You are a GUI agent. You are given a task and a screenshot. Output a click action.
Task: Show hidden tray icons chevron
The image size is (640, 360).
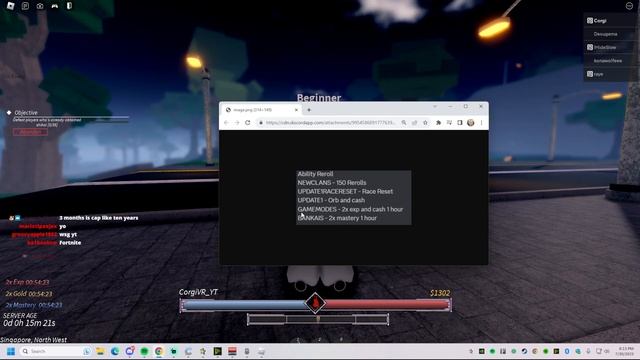[x=471, y=351]
